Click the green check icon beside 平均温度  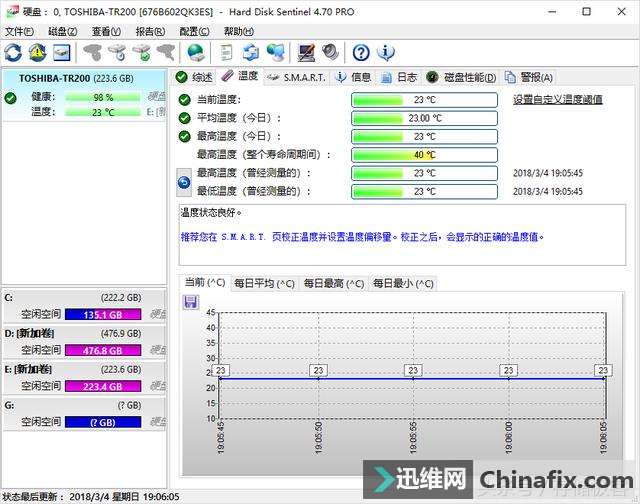[x=184, y=118]
